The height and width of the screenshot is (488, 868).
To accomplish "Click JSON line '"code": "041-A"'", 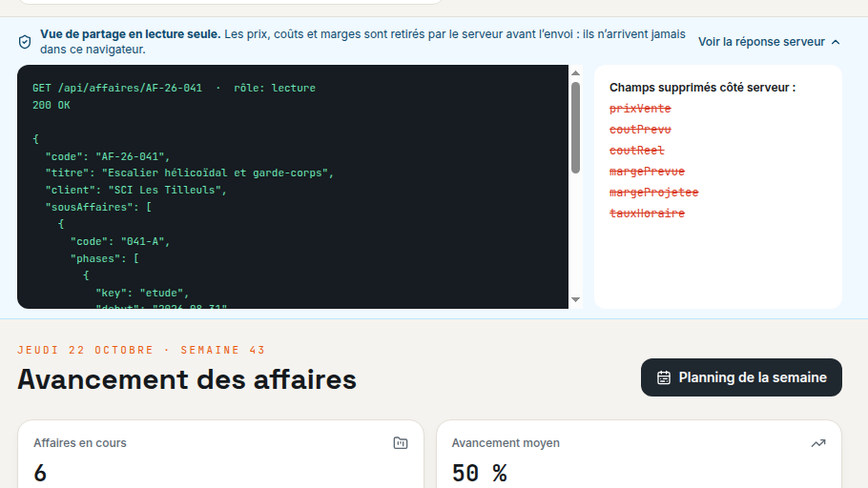I will click(120, 241).
